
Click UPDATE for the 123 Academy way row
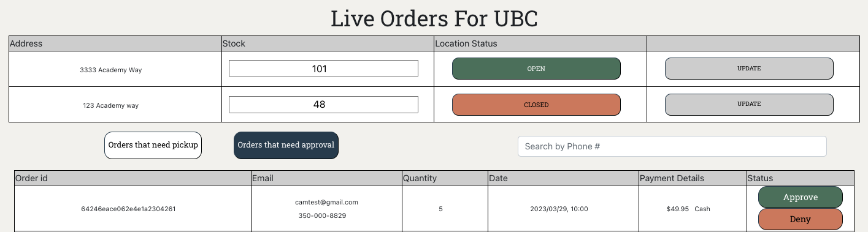pyautogui.click(x=749, y=105)
